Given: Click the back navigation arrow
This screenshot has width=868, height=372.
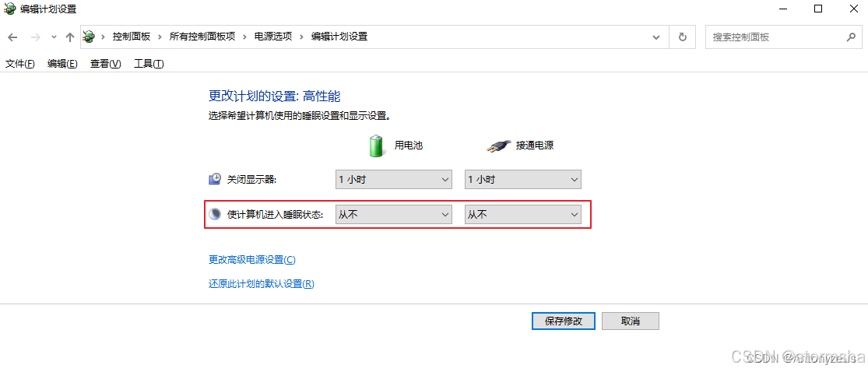Looking at the screenshot, I should tap(12, 37).
